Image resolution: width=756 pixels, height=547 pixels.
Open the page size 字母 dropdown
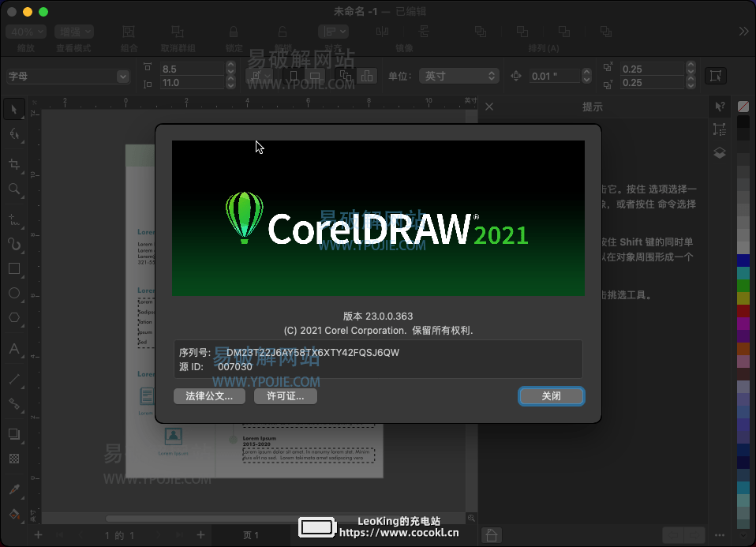click(x=69, y=77)
